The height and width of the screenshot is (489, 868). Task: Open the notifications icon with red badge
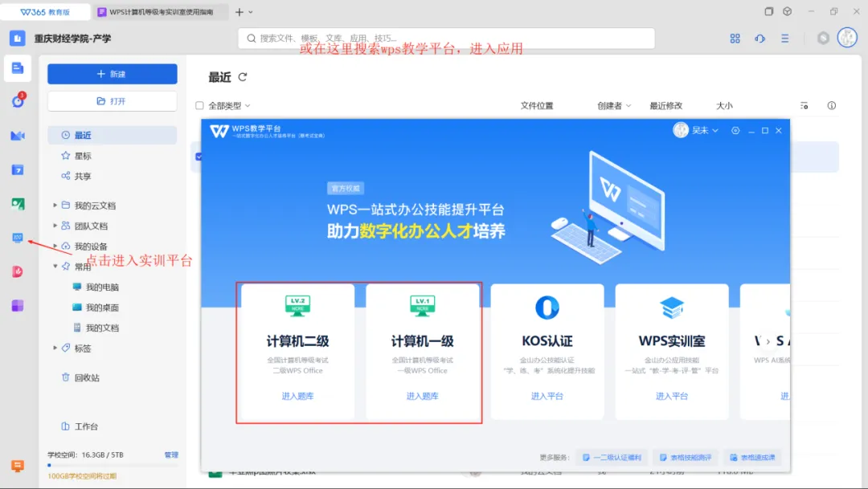click(x=18, y=100)
